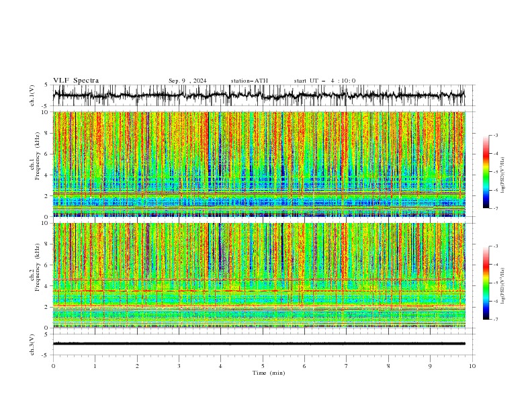Click the "station=ATH" label
Screen dimensions: 532x411
(x=249, y=81)
